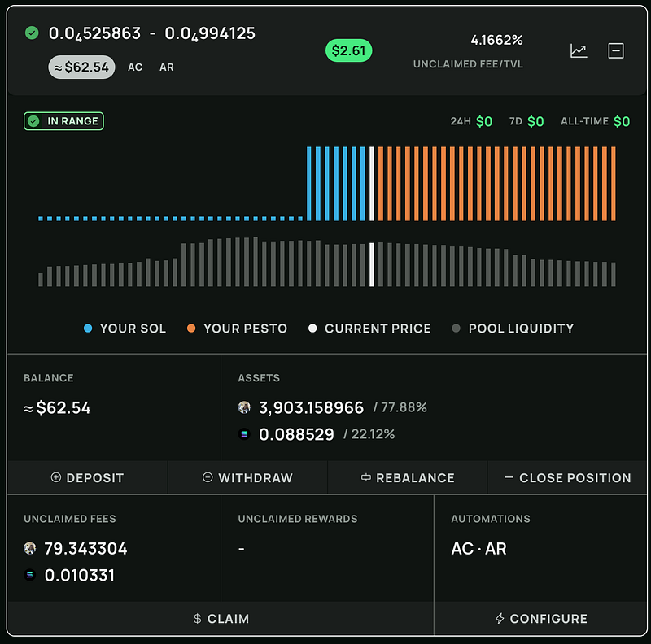Click the $2.61 green fee badge
The height and width of the screenshot is (644, 651).
(349, 50)
